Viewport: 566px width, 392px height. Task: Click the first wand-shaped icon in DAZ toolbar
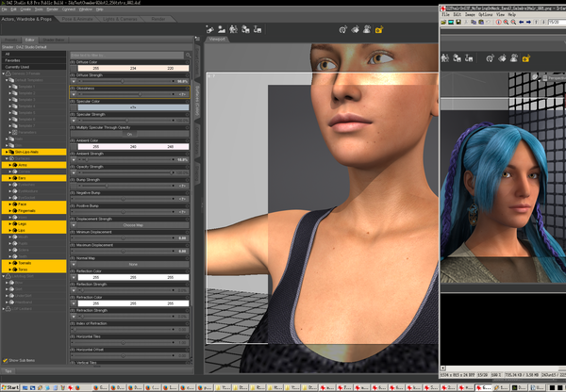click(x=209, y=29)
